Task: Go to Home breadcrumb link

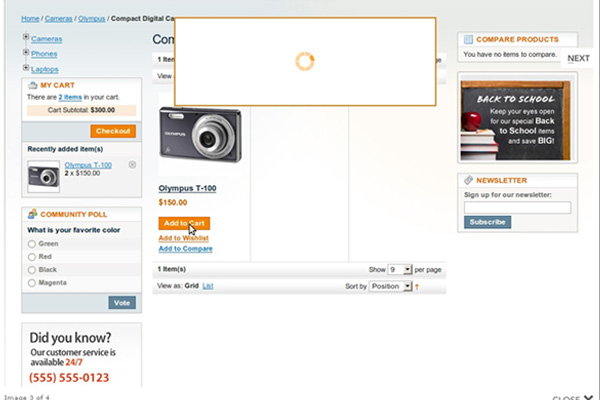Action: [x=30, y=19]
